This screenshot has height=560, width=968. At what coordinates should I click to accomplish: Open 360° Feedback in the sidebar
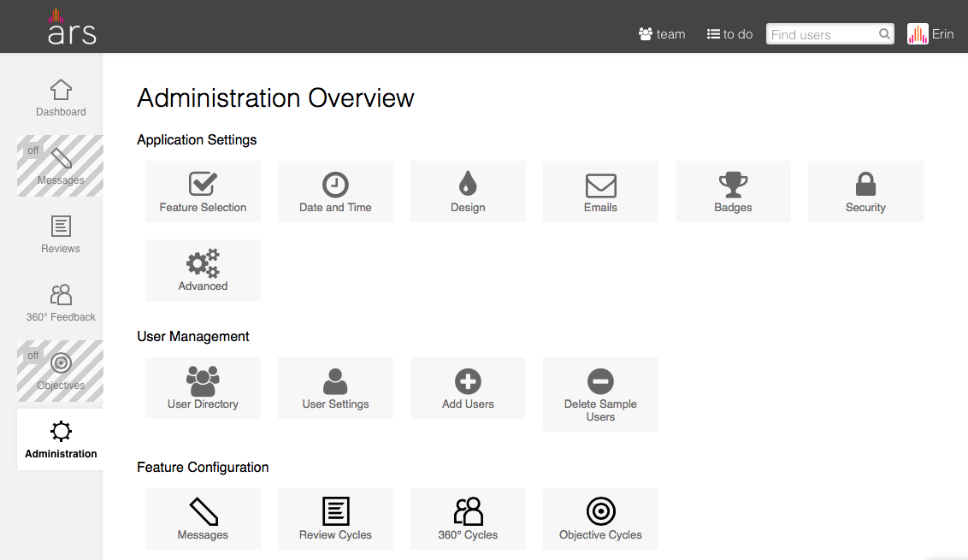click(61, 303)
